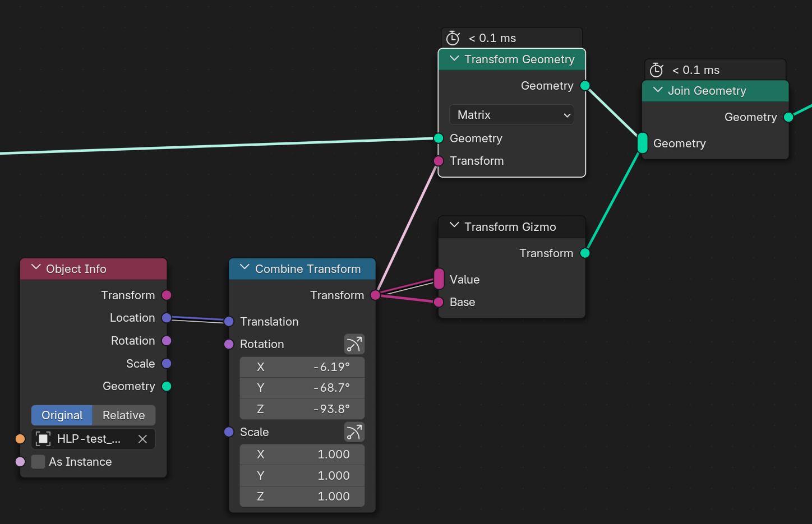Click the Rotation output socket on Object Info
This screenshot has height=524, width=812.
pos(167,341)
